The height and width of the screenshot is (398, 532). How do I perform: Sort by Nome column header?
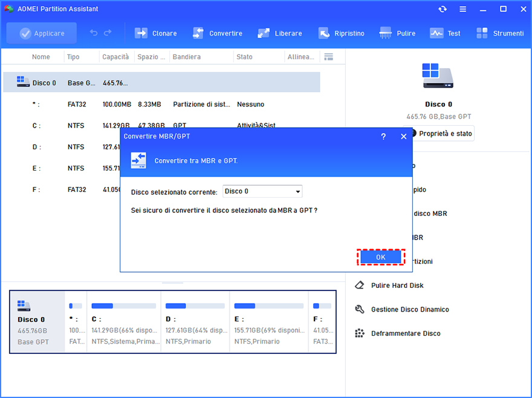41,57
